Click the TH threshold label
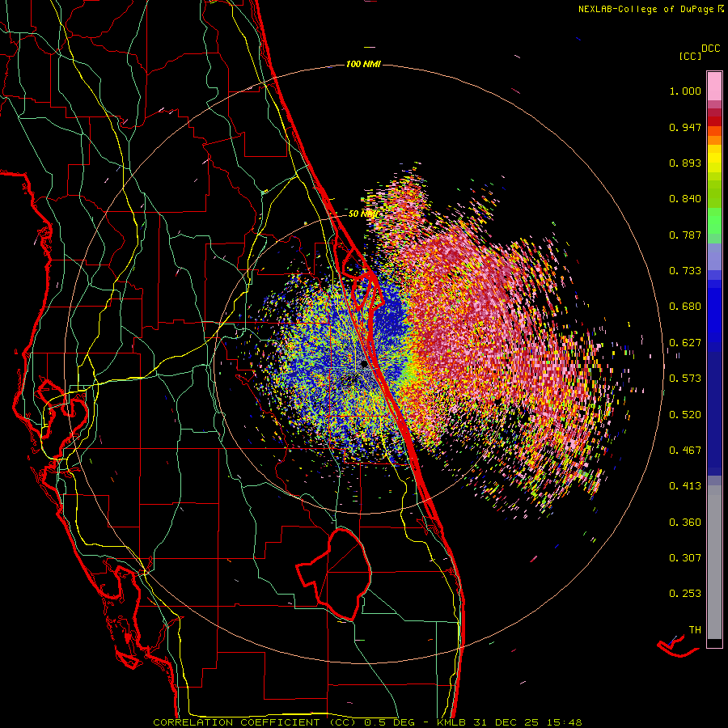This screenshot has width=728, height=728. tap(695, 630)
